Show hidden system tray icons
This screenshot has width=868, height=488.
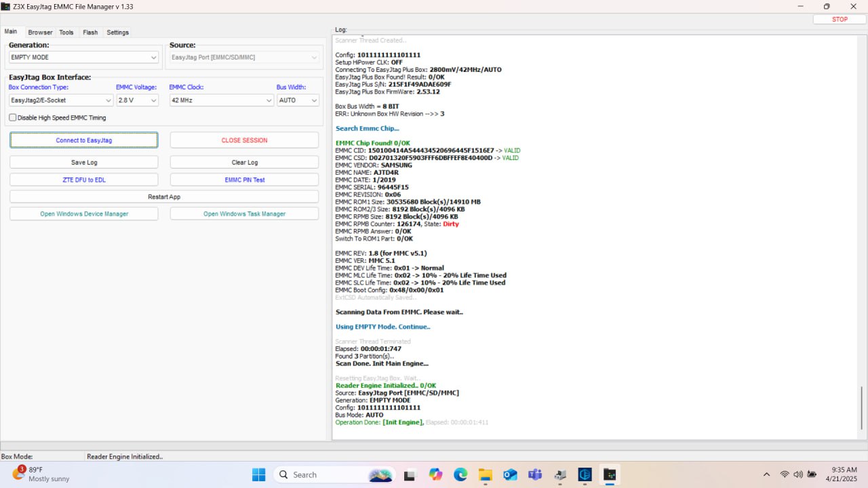(766, 474)
